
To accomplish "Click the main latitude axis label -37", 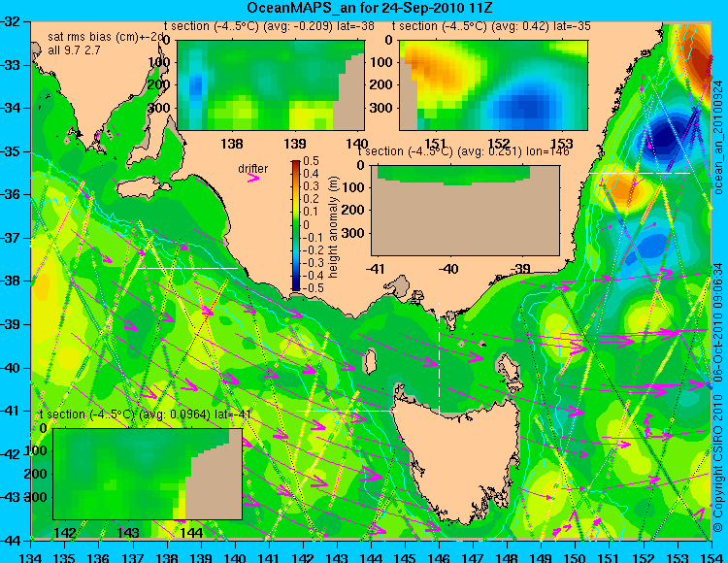I will 11,238.
